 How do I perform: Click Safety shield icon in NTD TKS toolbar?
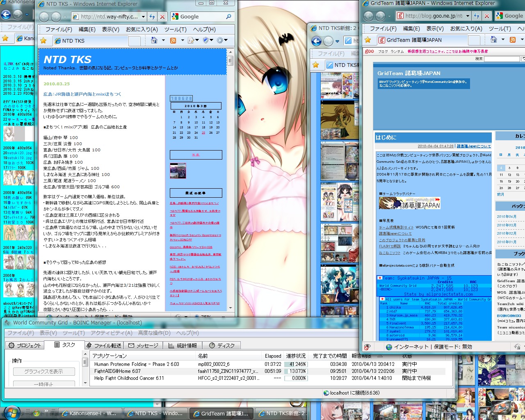click(x=206, y=40)
